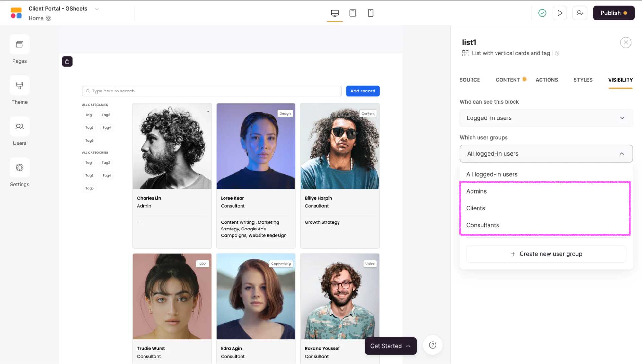This screenshot has height=364, width=642.
Task: Click the Publish button
Action: click(613, 13)
